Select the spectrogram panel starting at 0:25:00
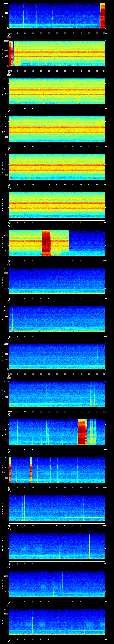The image size is (114, 644). [57, 129]
